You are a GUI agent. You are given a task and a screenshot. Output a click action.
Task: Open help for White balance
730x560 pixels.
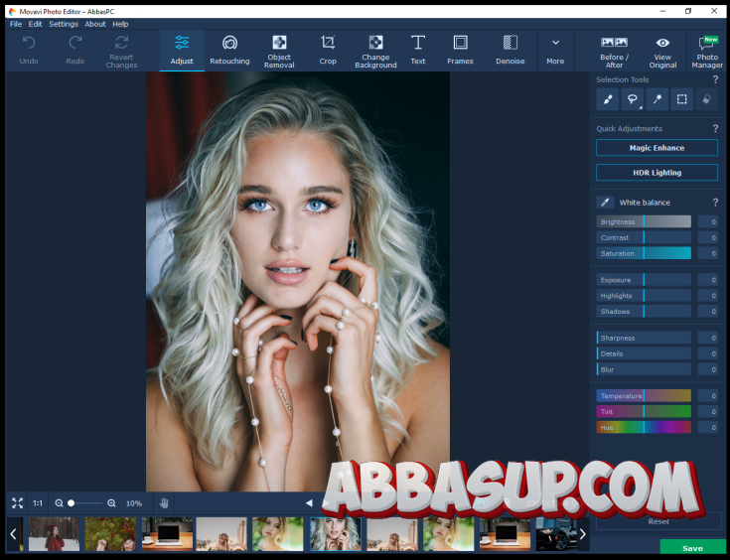click(715, 203)
